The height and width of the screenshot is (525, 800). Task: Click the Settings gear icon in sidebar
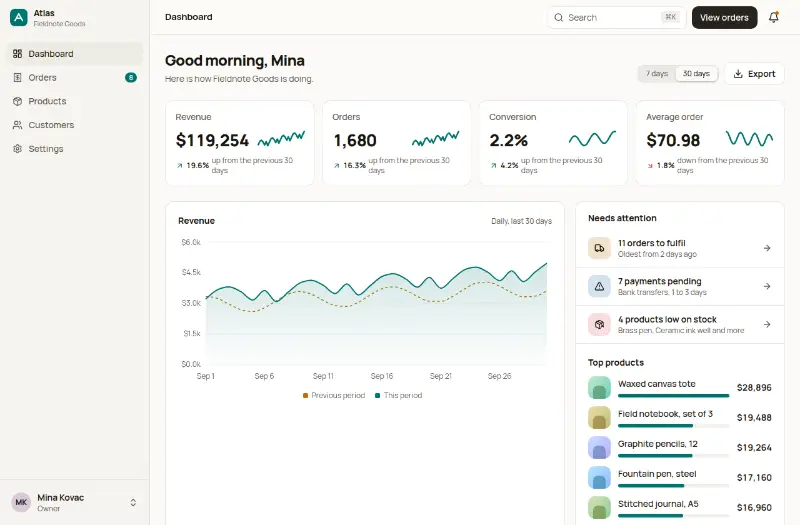pos(17,148)
